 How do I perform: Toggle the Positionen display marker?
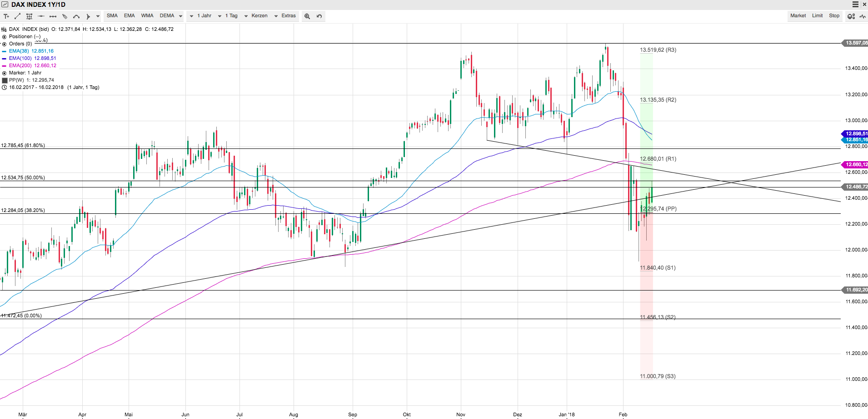(x=5, y=37)
